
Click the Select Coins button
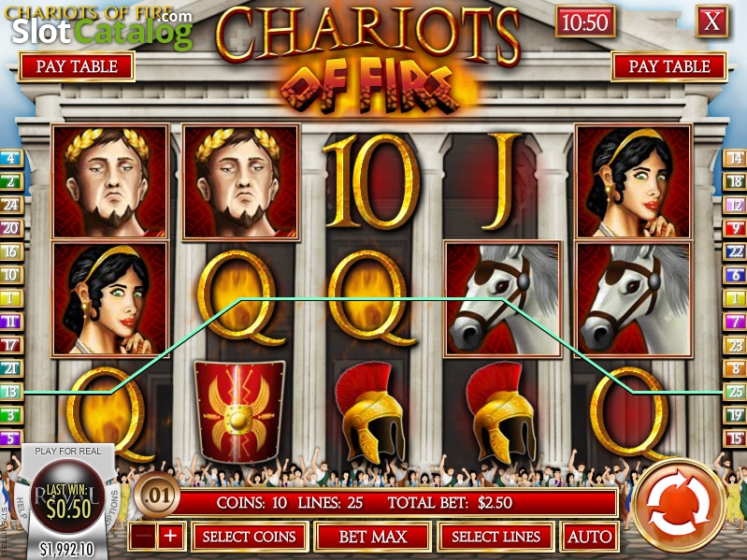pyautogui.click(x=250, y=537)
